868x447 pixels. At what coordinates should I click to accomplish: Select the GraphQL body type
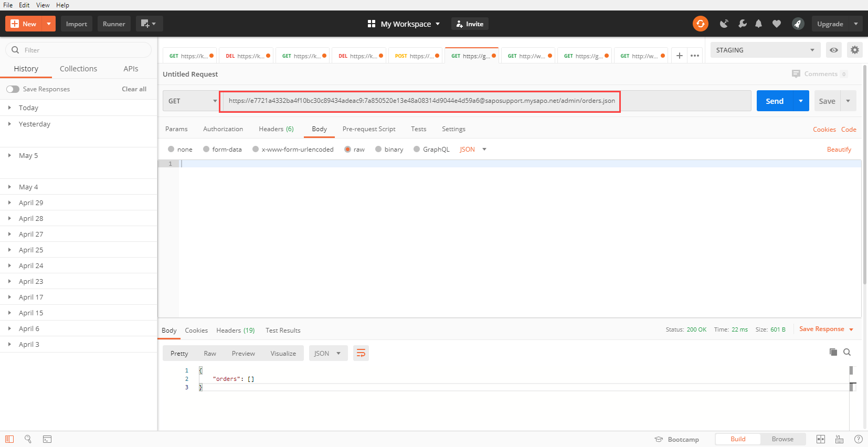417,149
